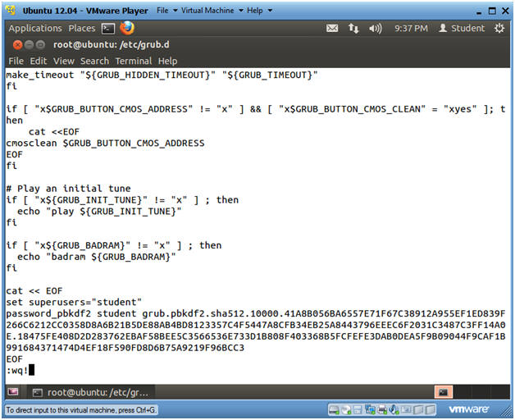
Task: Maximize the root@ubuntu terminal window
Action: click(x=40, y=44)
